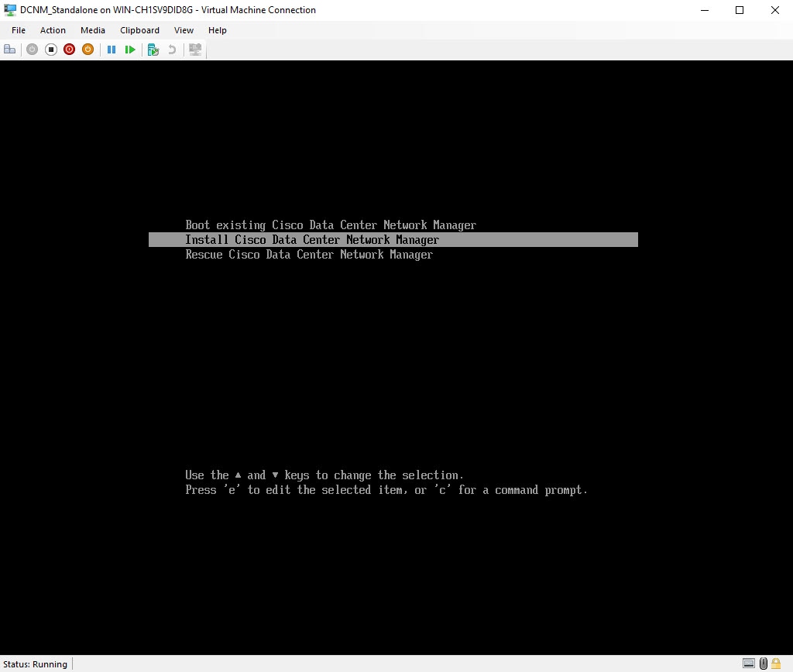Click the lock icon in status bar
The height and width of the screenshot is (672, 793).
[776, 663]
